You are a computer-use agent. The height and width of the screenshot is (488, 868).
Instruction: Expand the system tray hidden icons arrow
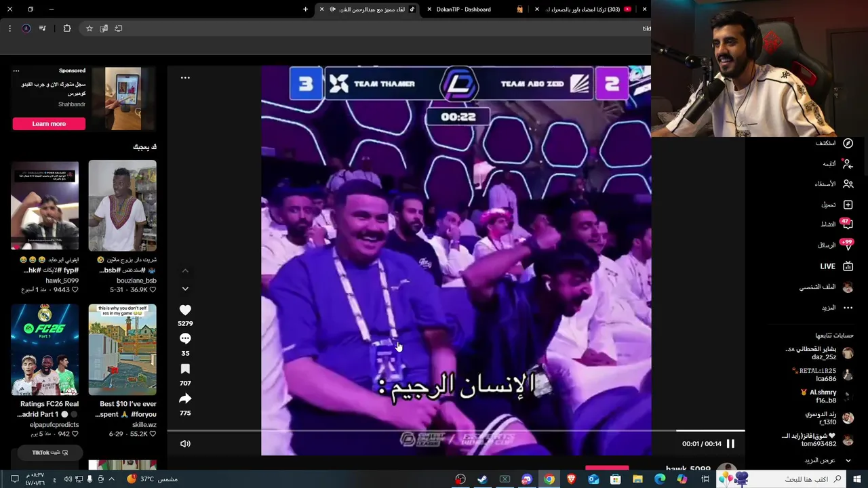click(x=112, y=479)
